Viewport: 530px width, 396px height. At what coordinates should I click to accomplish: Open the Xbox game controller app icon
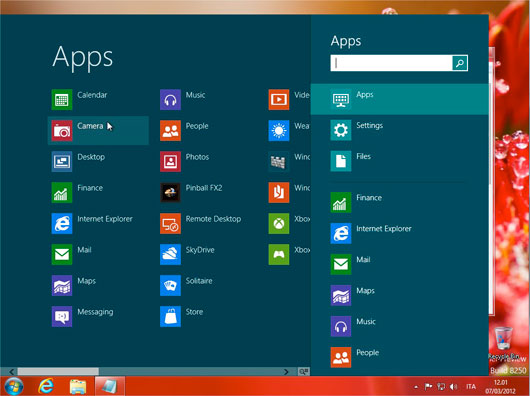click(279, 255)
